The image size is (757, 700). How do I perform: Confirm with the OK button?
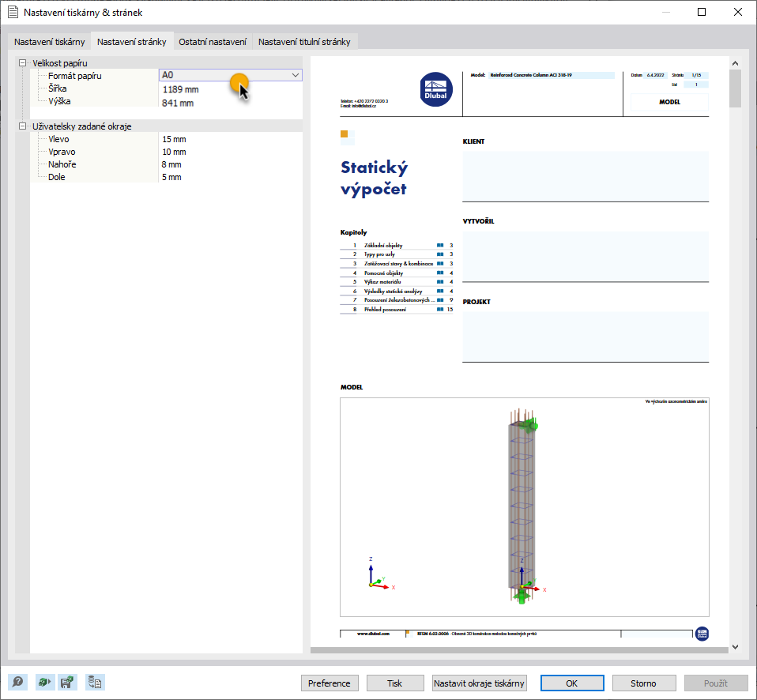572,683
